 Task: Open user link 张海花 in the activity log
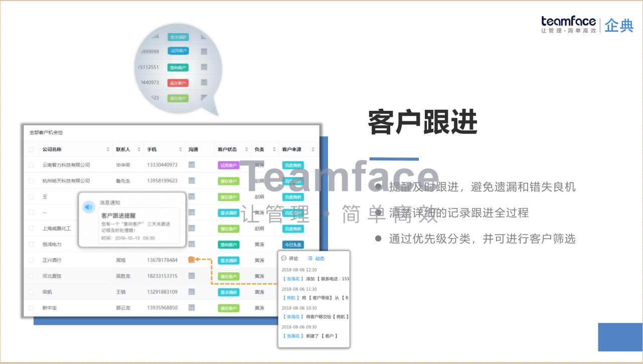[292, 278]
